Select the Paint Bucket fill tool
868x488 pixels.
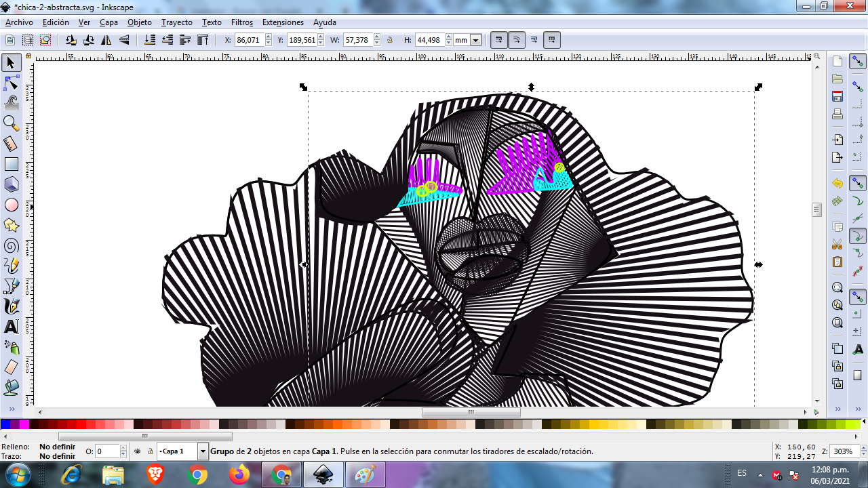(11, 387)
